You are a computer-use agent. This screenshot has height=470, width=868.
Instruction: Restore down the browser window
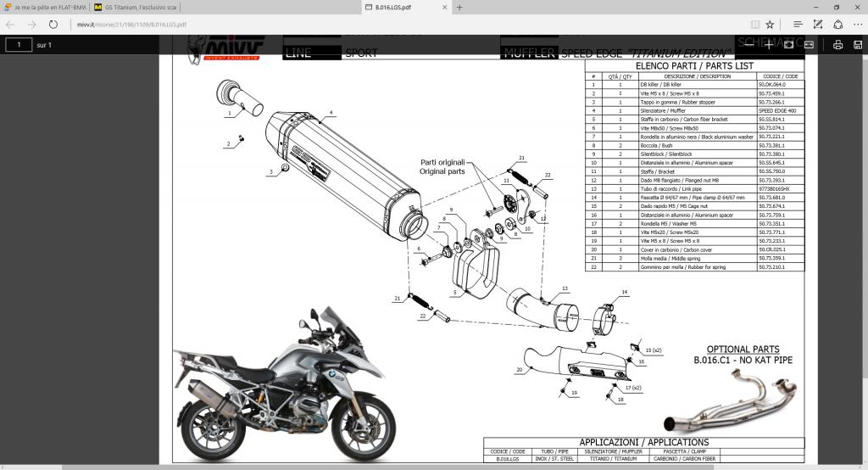(x=837, y=7)
